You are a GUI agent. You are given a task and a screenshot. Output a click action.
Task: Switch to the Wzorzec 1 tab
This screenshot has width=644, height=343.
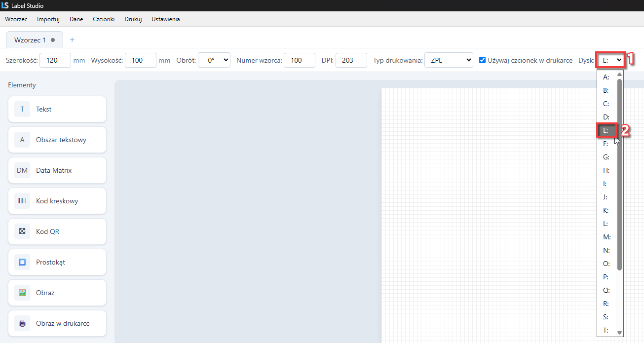click(x=34, y=39)
